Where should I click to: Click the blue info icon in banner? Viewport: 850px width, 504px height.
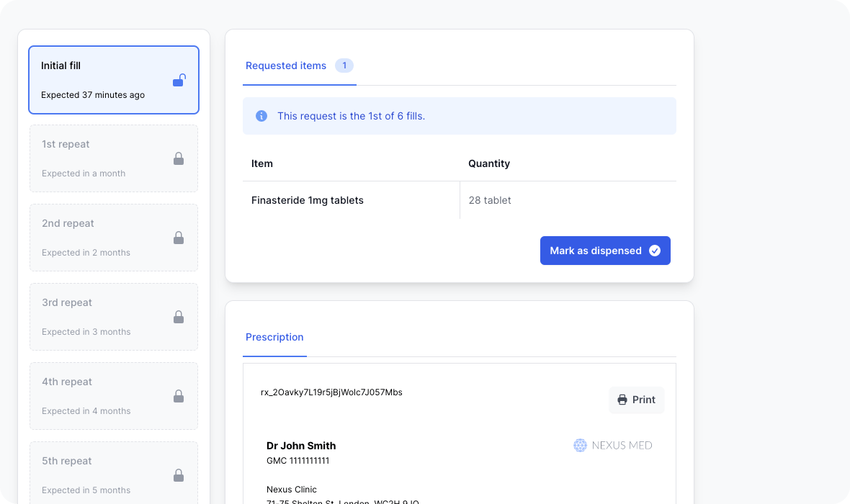click(x=261, y=116)
